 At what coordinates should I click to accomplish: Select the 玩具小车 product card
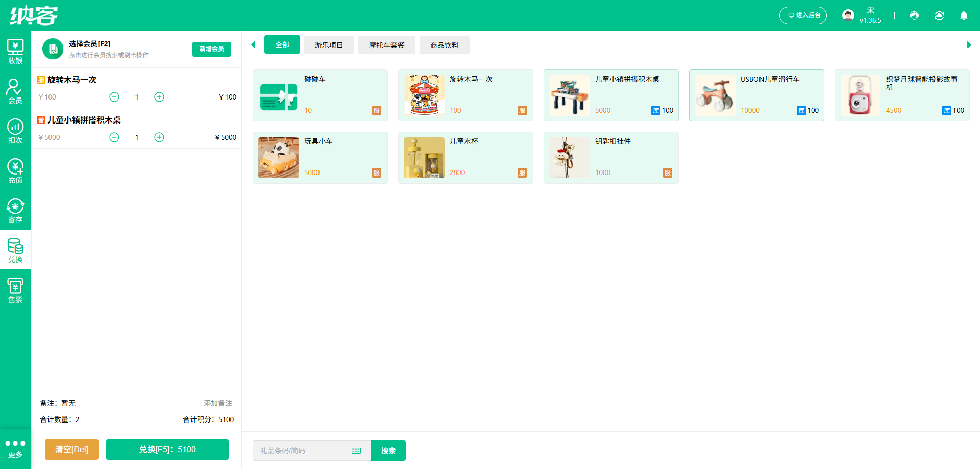320,158
